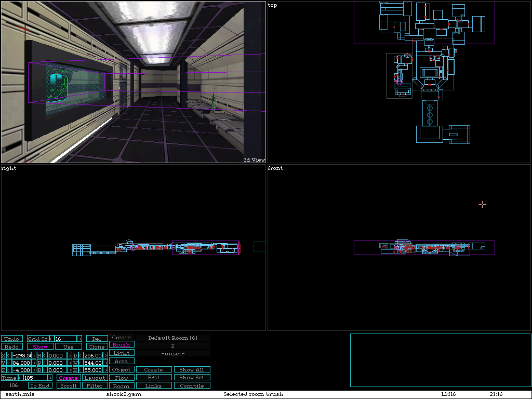Screen dimensions: 532x399
Task: Select the magenta Create mode beside Layout
Action: [68, 378]
